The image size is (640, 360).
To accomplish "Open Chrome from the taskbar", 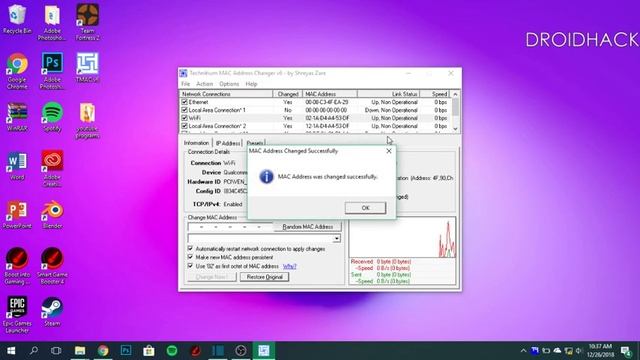I will coord(103,351).
